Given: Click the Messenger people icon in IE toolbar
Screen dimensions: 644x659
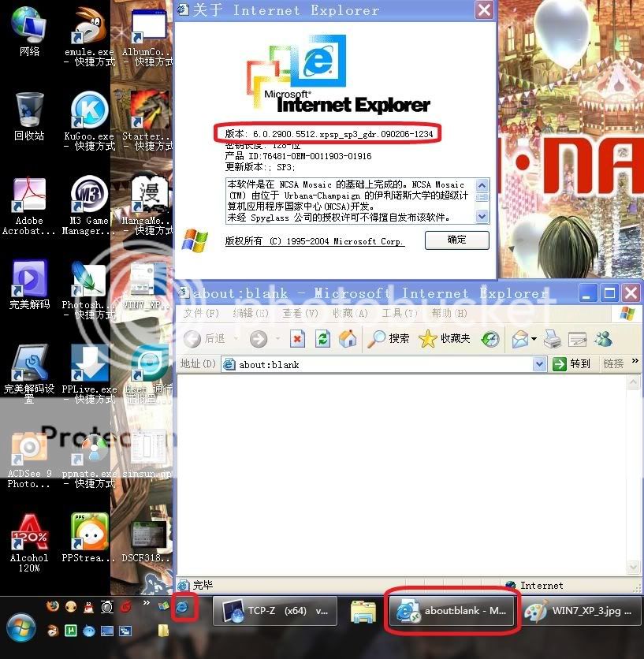Looking at the screenshot, I should 604,339.
